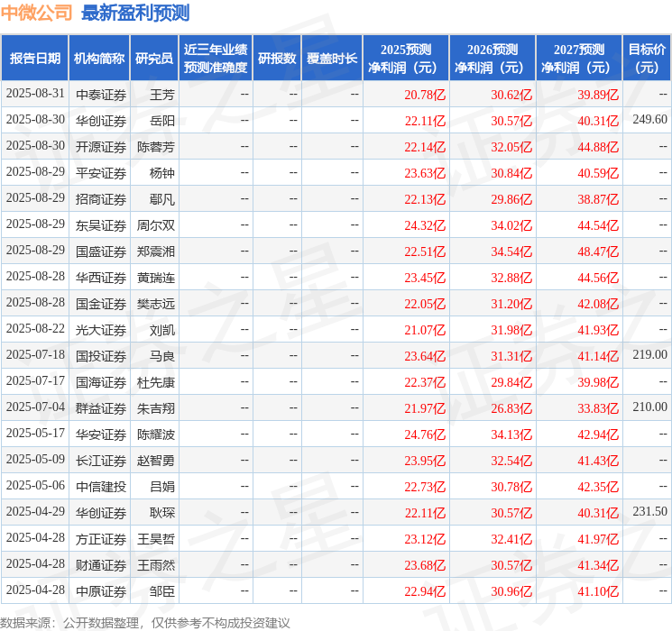Select the date cell 2025-04-29
This screenshot has height=631, width=672.
coord(35,511)
